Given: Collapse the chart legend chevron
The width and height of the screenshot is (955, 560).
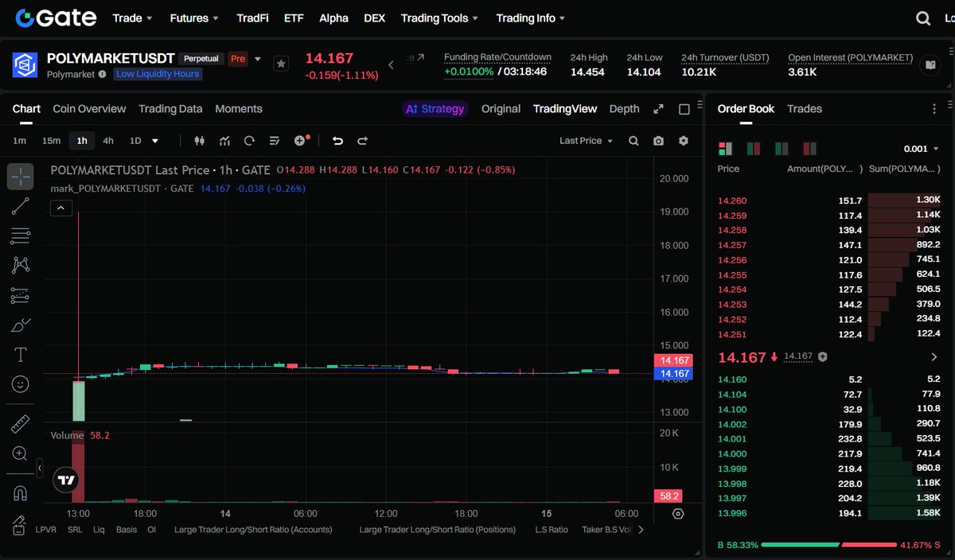Looking at the screenshot, I should point(61,208).
